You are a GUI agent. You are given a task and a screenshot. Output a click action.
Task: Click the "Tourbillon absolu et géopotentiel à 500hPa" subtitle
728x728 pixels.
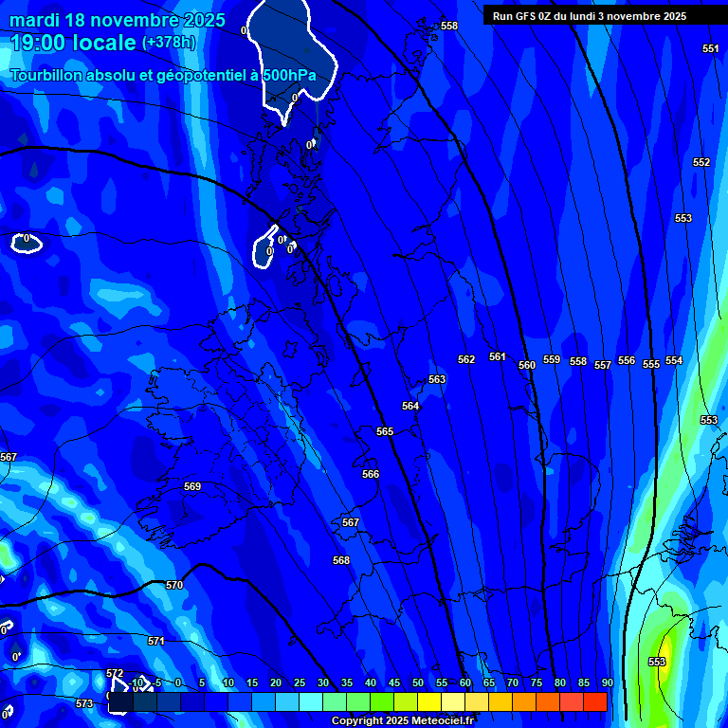coord(163,75)
